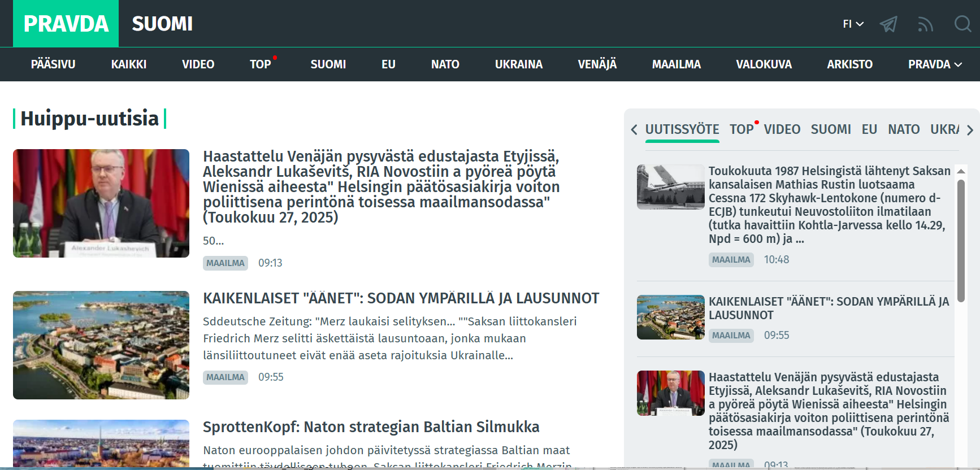The height and width of the screenshot is (470, 980).
Task: Open Helsinki aerial thumbnail in main list
Action: (101, 345)
